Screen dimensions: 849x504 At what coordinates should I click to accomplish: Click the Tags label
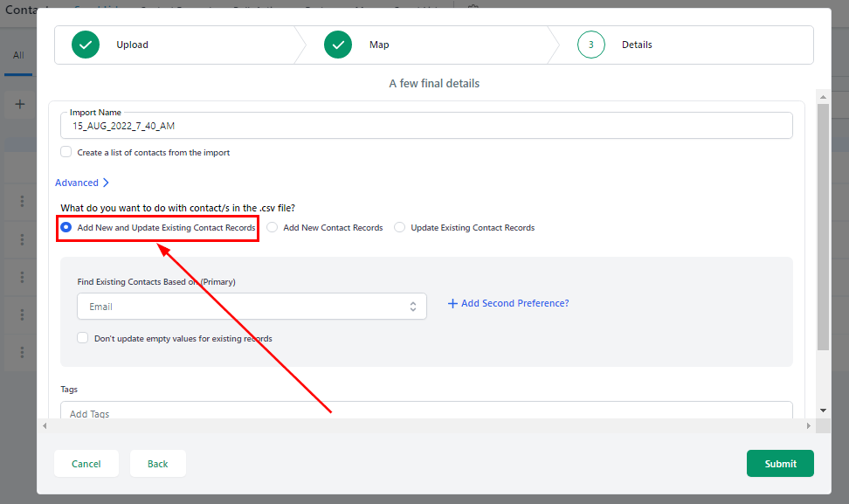[x=69, y=390]
